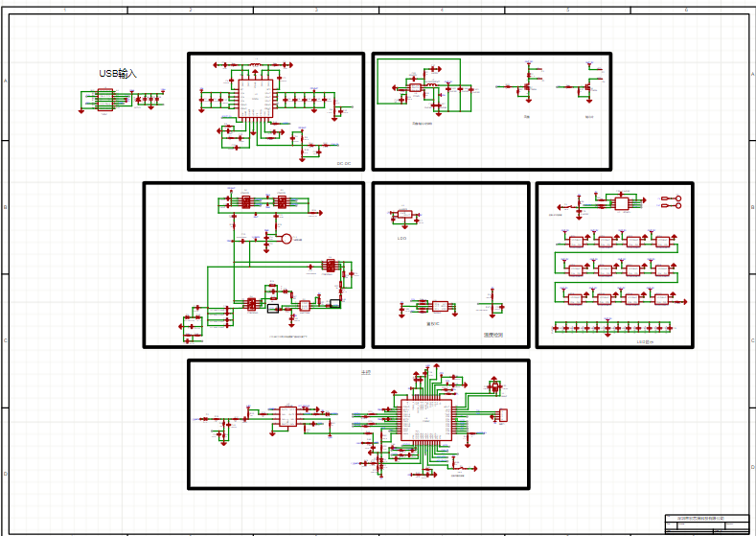Select the circular component in the charging block
The width and height of the screenshot is (756, 536).
286,239
